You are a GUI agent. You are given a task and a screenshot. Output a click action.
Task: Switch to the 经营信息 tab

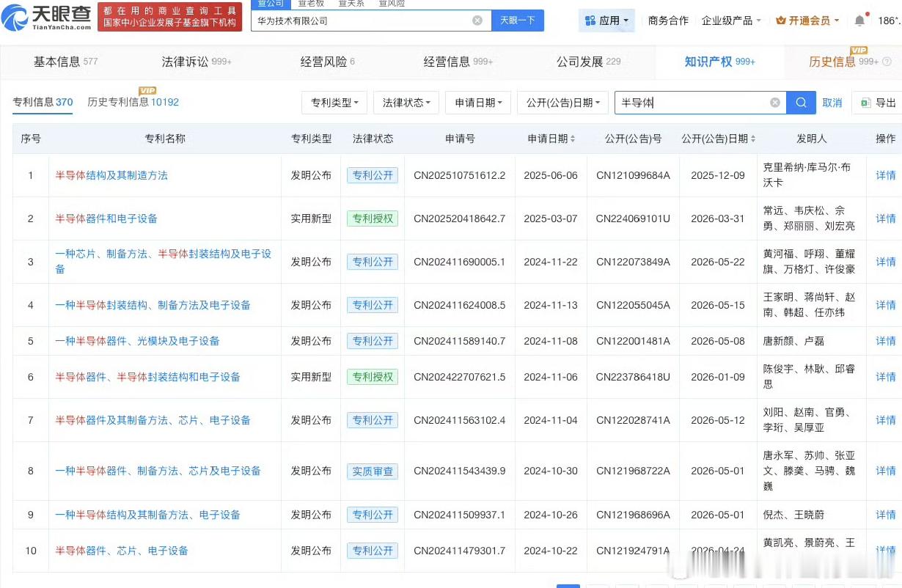pos(458,62)
